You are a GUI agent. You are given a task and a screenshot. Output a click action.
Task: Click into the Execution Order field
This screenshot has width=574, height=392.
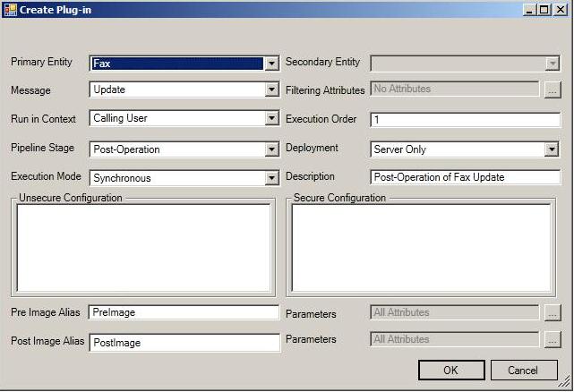tap(465, 120)
